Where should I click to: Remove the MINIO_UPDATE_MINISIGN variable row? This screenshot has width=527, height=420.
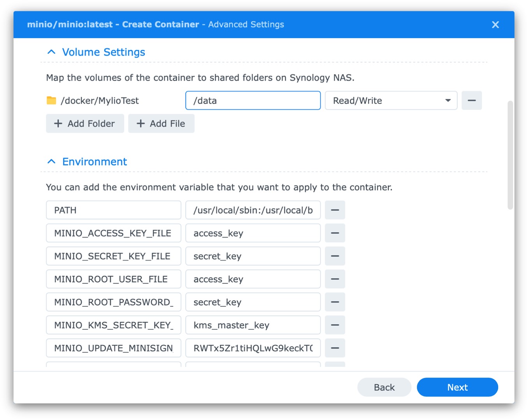tap(335, 348)
